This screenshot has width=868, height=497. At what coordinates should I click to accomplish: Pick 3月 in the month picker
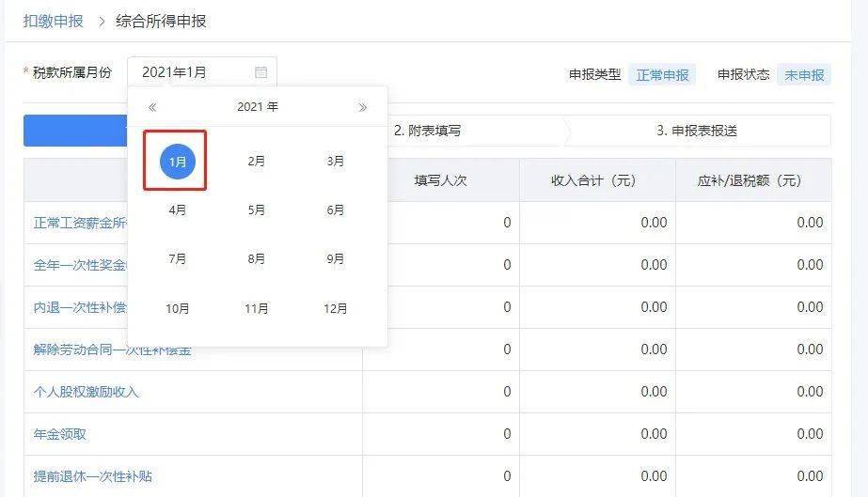(x=336, y=162)
